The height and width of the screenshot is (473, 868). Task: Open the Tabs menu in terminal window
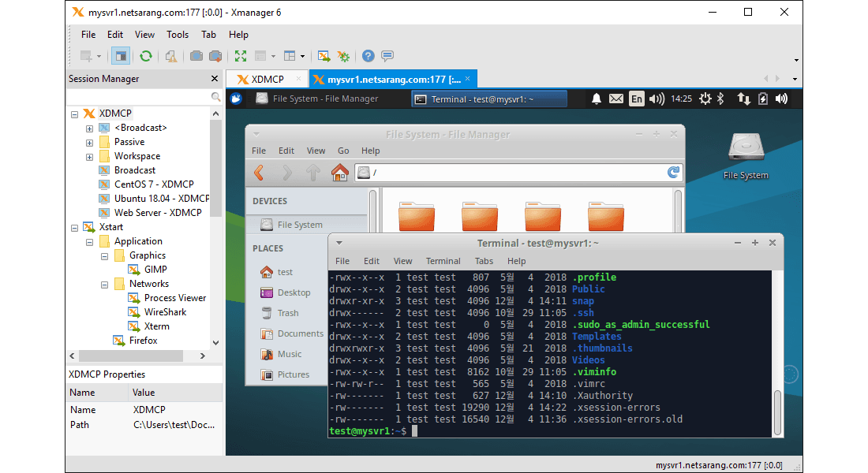tap(484, 261)
